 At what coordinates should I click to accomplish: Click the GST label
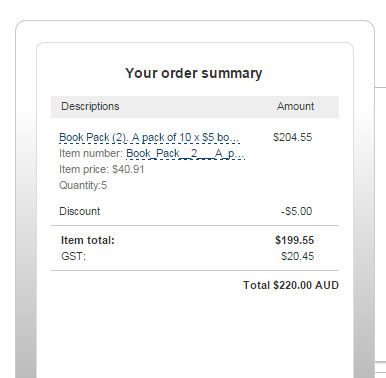pos(73,256)
